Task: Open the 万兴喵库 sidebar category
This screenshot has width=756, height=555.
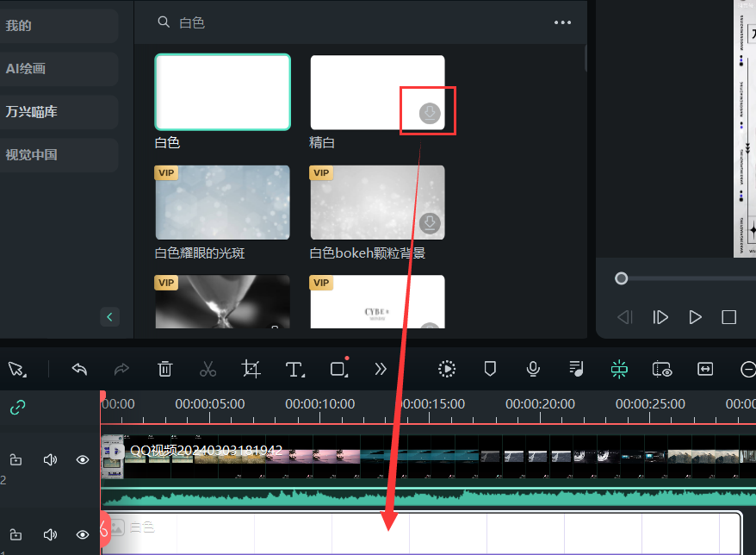Action: [59, 112]
